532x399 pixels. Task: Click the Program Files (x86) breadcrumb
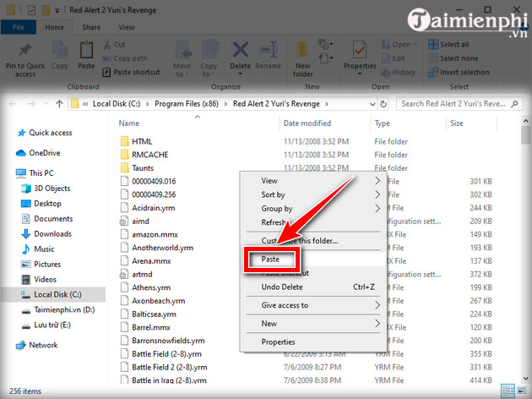coord(187,104)
